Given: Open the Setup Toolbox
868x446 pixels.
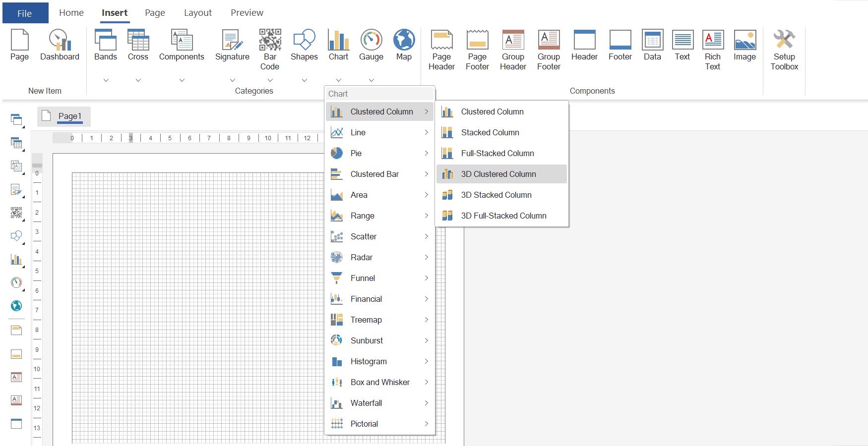Looking at the screenshot, I should 784,47.
